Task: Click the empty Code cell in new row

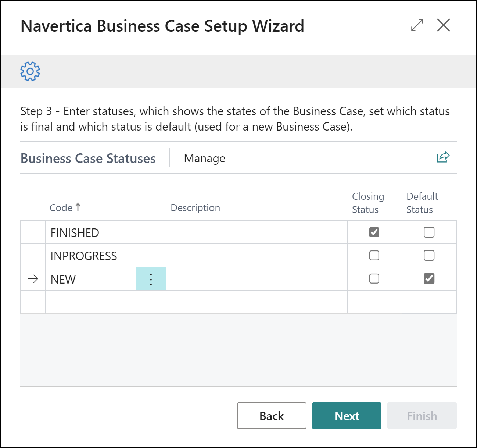Action: tap(90, 302)
